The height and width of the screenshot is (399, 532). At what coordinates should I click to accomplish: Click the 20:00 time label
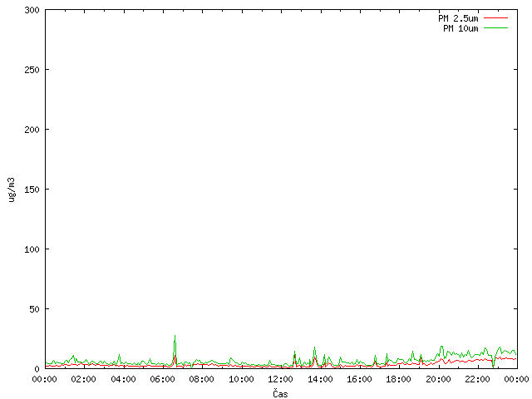[x=438, y=379]
